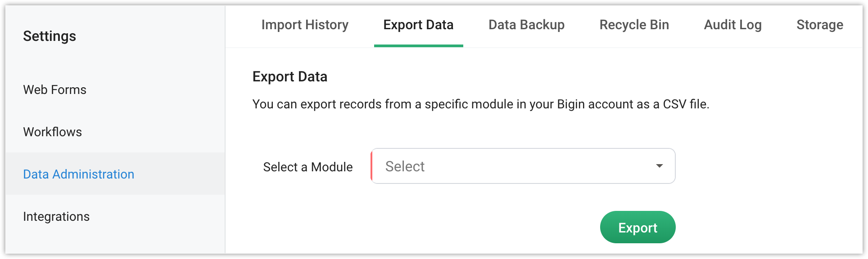Click the Settings sidebar heading
The height and width of the screenshot is (259, 868).
click(x=50, y=36)
